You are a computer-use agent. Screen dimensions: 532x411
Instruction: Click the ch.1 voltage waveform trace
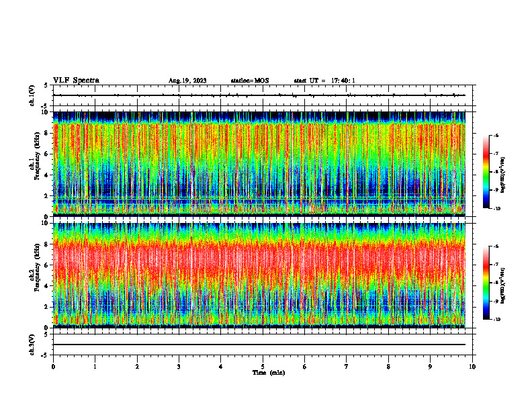pos(259,95)
